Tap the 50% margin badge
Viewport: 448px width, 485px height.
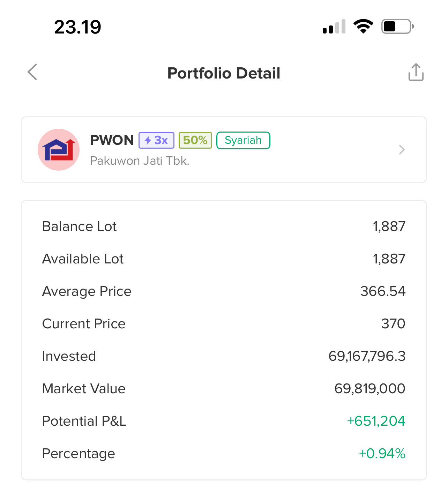click(x=195, y=140)
